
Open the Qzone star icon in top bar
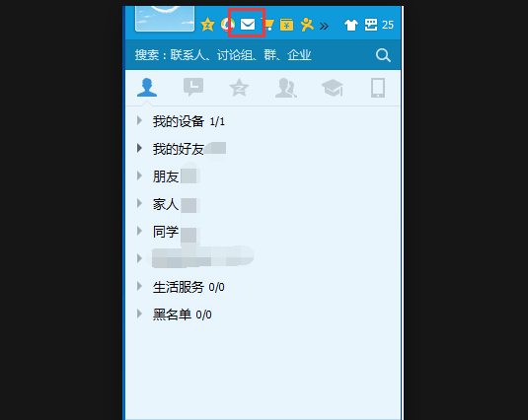(207, 25)
